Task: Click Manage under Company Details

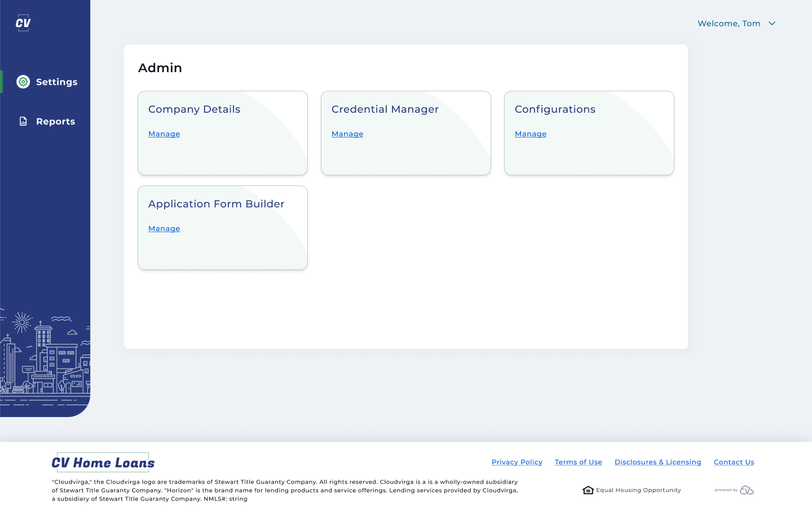Action: [x=164, y=134]
